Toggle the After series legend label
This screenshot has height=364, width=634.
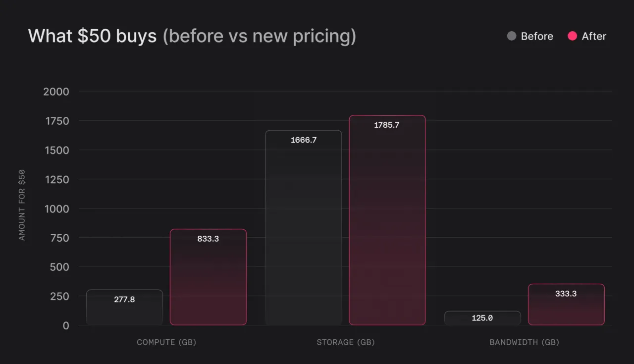coord(594,36)
